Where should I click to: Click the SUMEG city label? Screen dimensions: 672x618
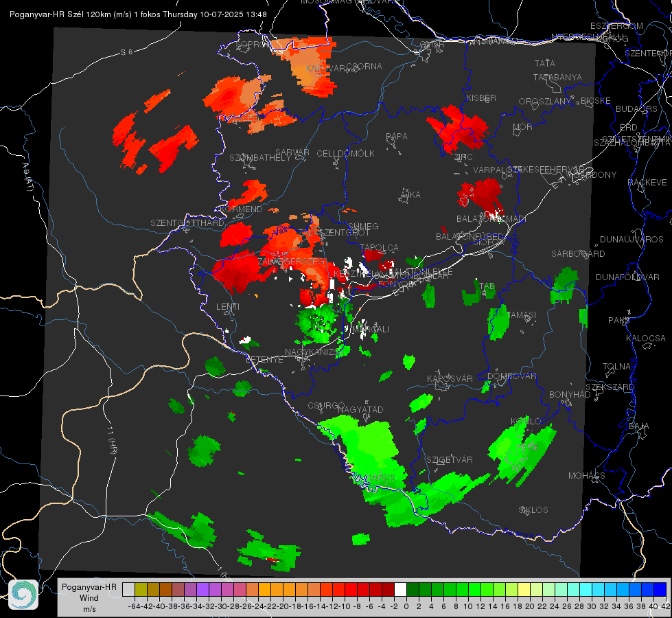[x=363, y=227]
